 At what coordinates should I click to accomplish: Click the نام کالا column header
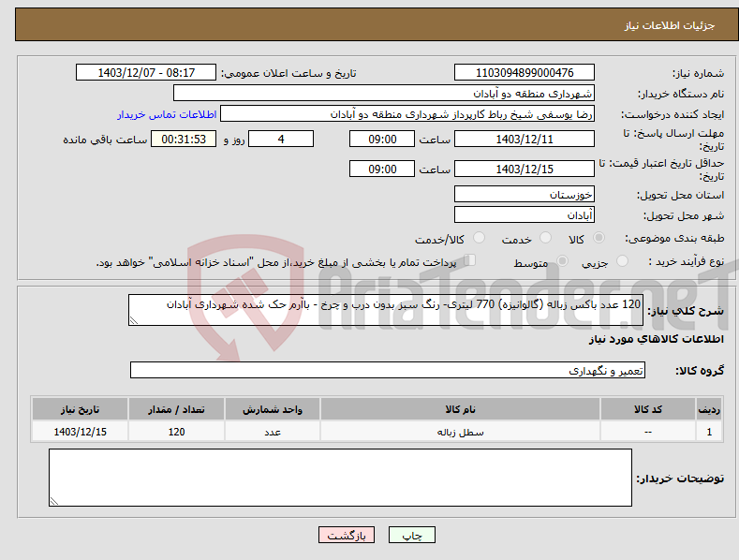pos(460,409)
